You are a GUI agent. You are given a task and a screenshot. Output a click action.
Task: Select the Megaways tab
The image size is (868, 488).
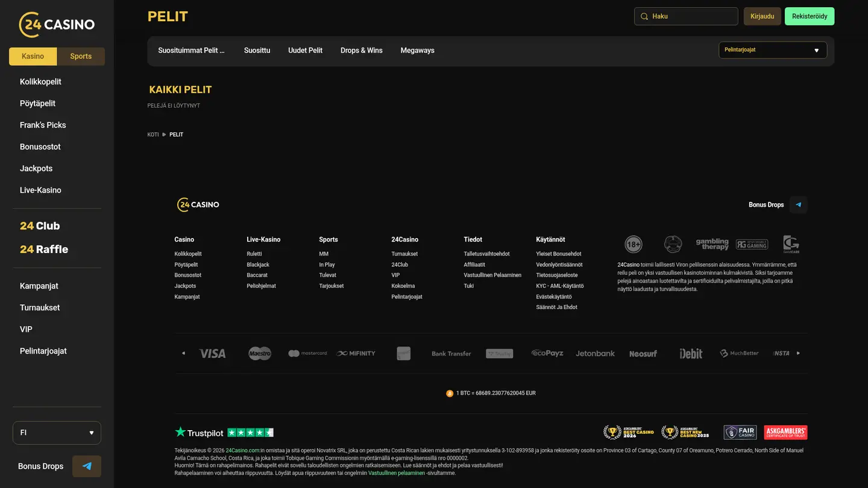(x=417, y=51)
